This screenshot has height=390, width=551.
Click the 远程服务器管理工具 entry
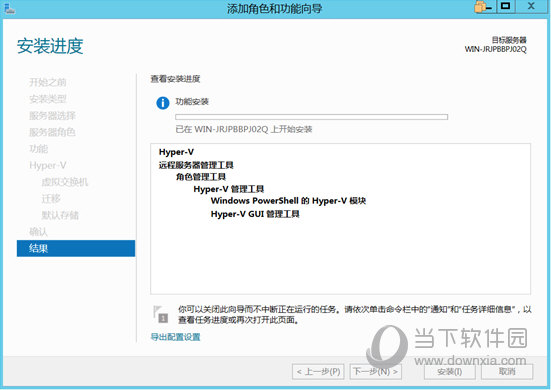click(x=196, y=165)
